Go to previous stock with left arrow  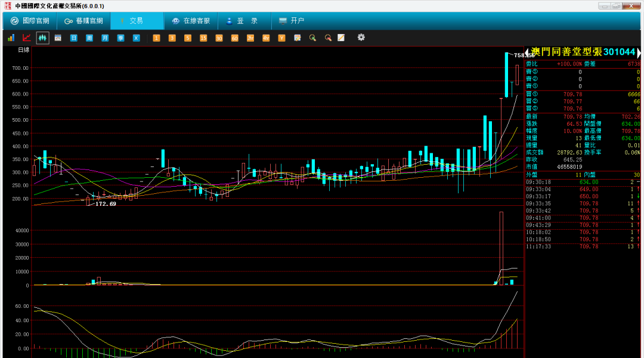527,52
